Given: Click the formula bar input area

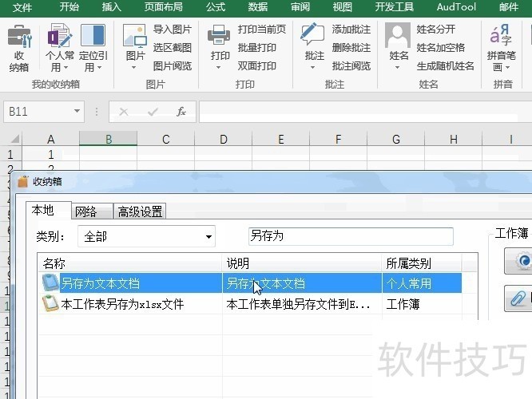Looking at the screenshot, I should click(365, 112).
